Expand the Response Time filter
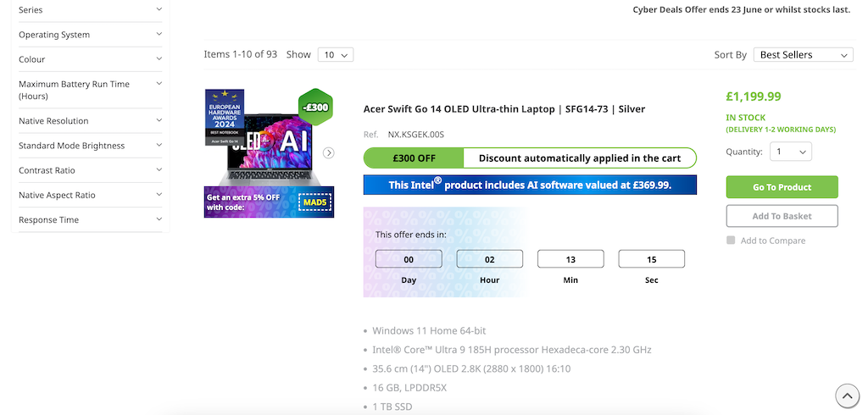 90,219
